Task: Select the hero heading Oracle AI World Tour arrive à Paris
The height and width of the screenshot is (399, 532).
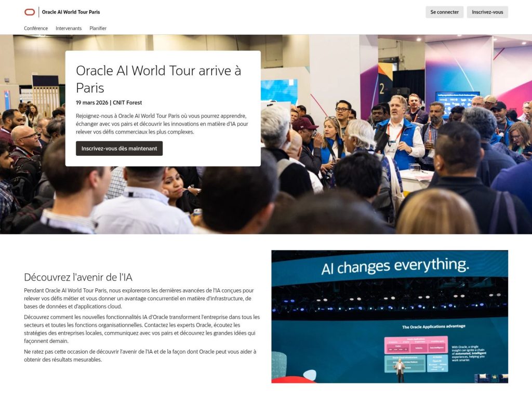Action: click(158, 79)
